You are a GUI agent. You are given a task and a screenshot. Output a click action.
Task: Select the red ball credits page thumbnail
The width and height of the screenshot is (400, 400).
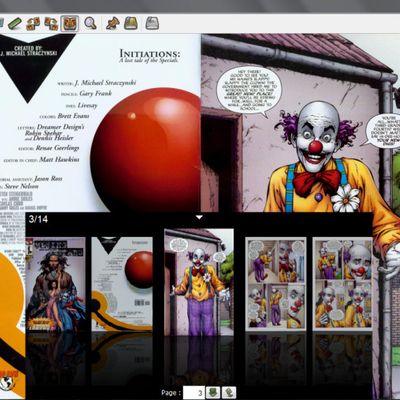(122, 284)
